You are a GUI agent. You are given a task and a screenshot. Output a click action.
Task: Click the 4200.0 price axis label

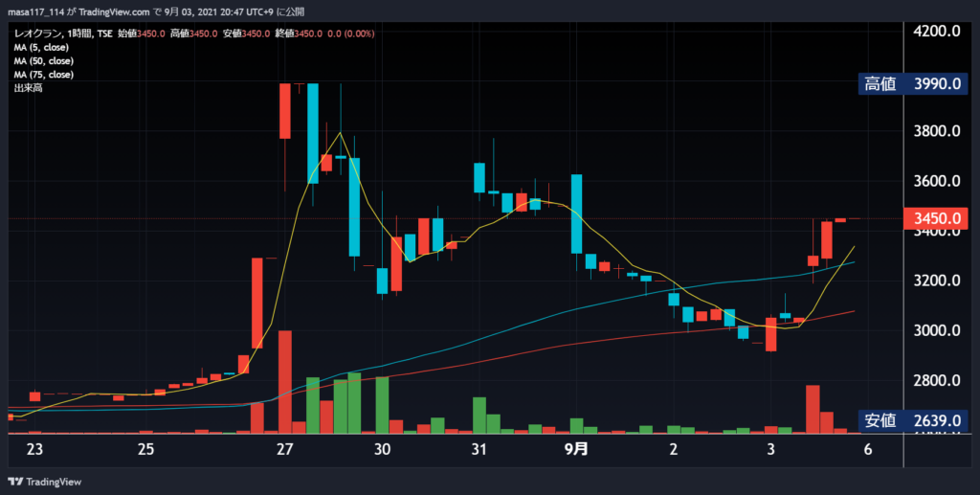coord(937,32)
